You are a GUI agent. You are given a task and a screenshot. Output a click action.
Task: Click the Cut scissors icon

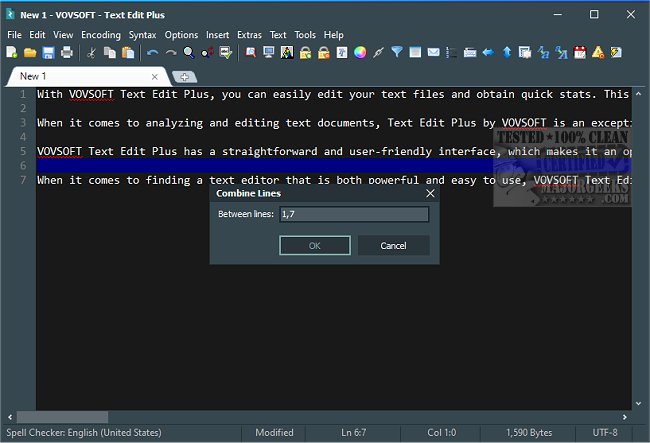pos(91,52)
